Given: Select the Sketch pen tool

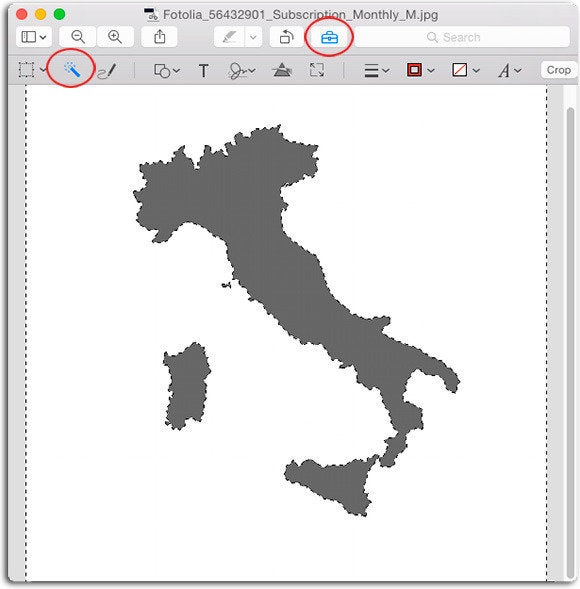Looking at the screenshot, I should 107,70.
